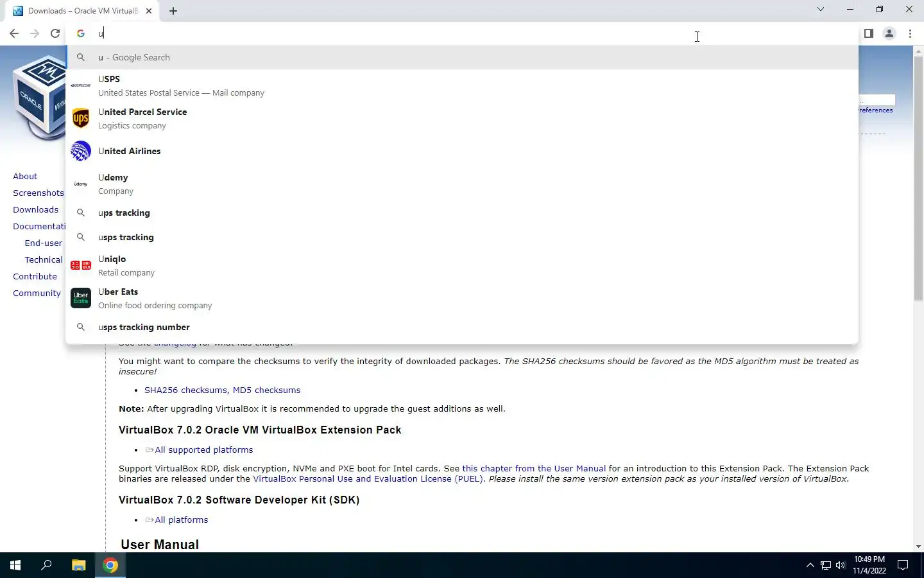This screenshot has height=578, width=924.
Task: Open File Explorer from taskbar
Action: (x=78, y=565)
